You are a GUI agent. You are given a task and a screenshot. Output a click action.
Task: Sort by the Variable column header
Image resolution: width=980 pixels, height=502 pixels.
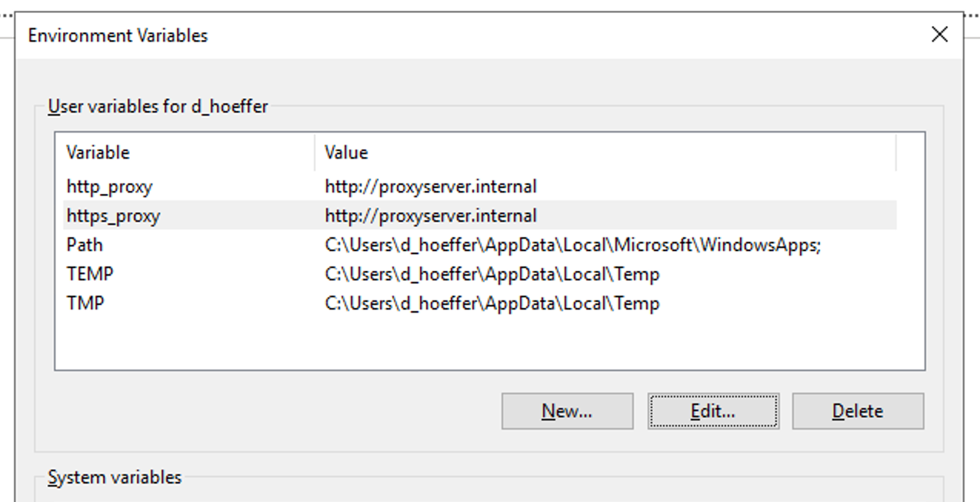pyautogui.click(x=98, y=152)
